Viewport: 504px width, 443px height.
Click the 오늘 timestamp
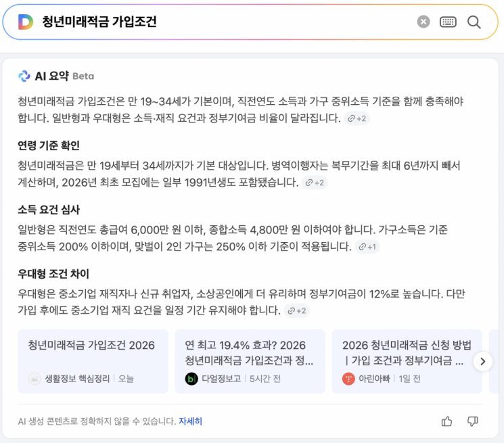point(126,379)
